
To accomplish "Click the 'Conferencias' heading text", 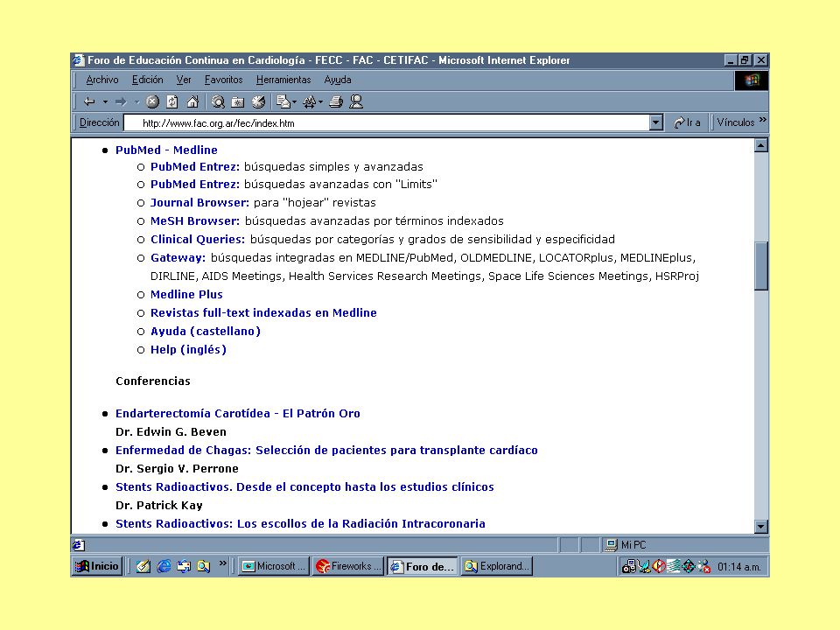I will (153, 381).
